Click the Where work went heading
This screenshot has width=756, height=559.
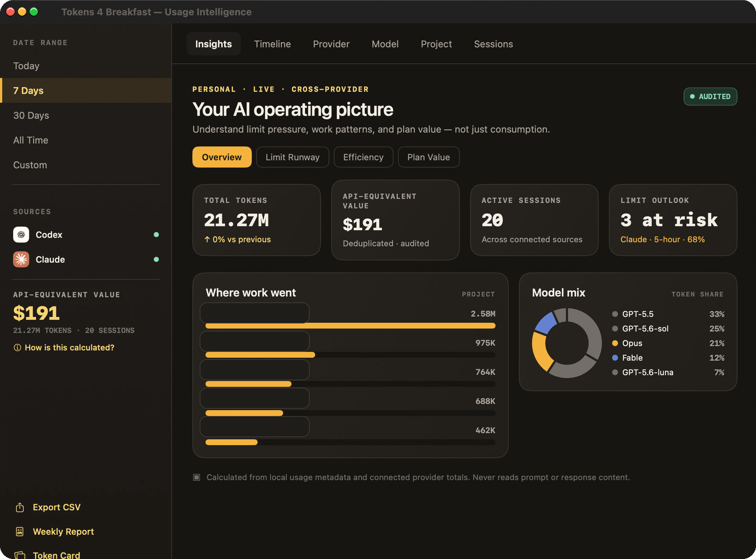click(x=251, y=293)
